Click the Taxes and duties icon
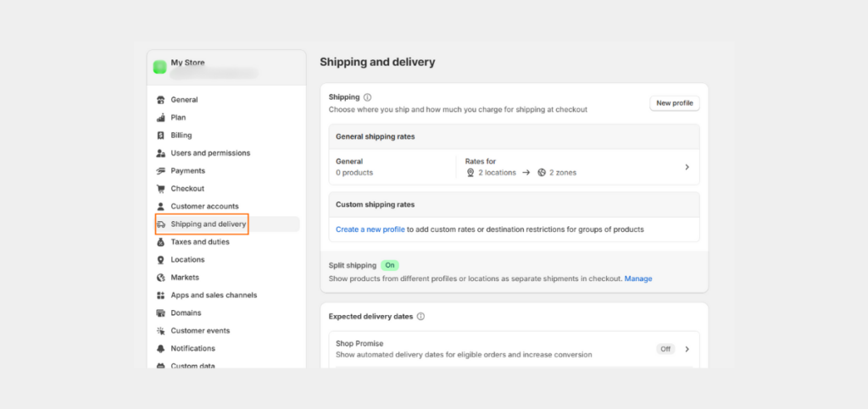This screenshot has height=409, width=868. pyautogui.click(x=161, y=242)
